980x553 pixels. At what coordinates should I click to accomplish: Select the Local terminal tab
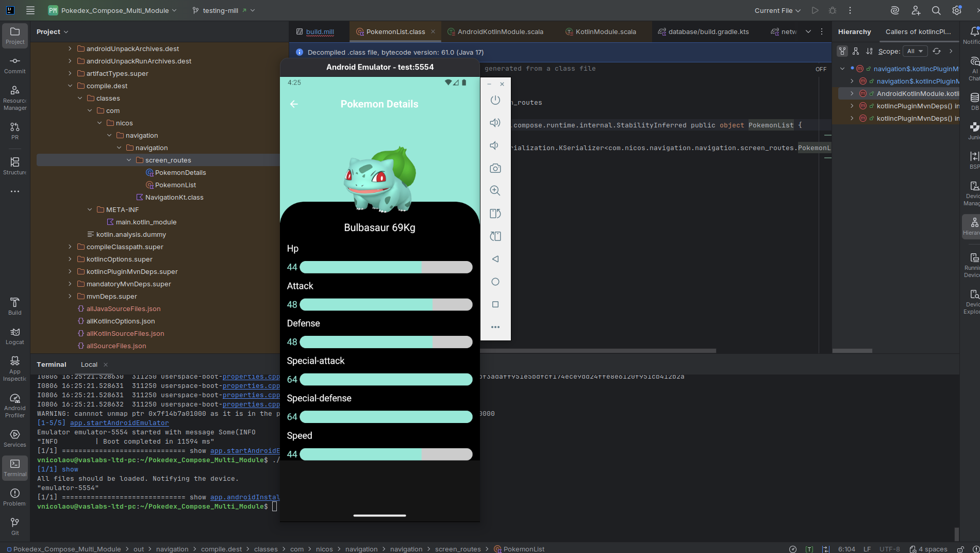[x=89, y=365]
